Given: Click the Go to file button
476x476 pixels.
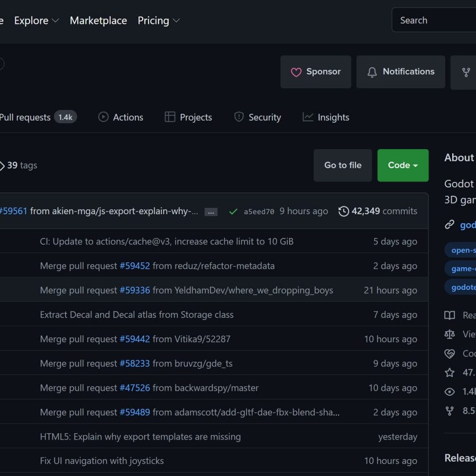Looking at the screenshot, I should coord(343,166).
